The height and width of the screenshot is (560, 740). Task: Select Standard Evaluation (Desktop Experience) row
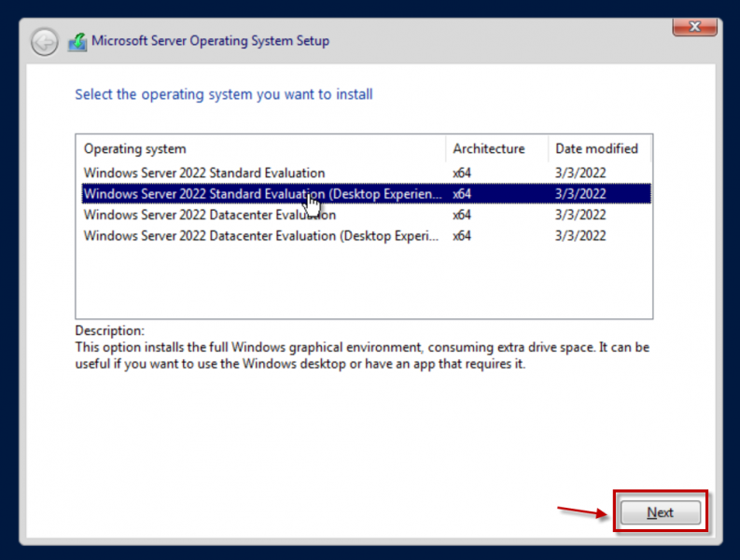tap(366, 193)
